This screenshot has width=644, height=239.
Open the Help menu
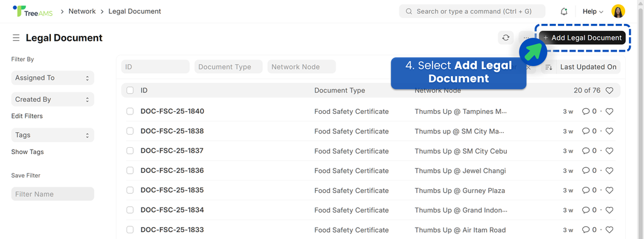(x=592, y=11)
